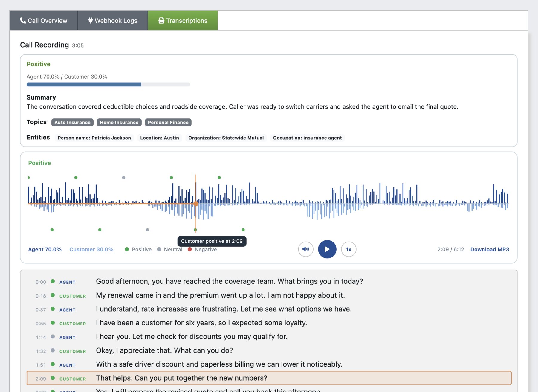Click the phone icon in Call Overview

pos(23,20)
